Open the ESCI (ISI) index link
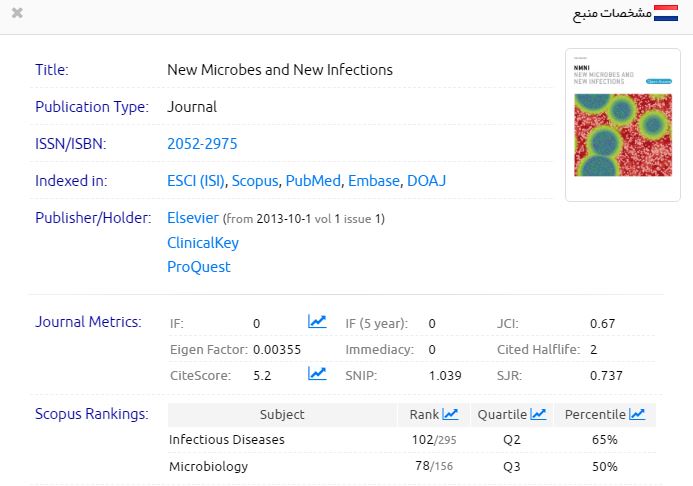This screenshot has height=486, width=693. point(196,181)
